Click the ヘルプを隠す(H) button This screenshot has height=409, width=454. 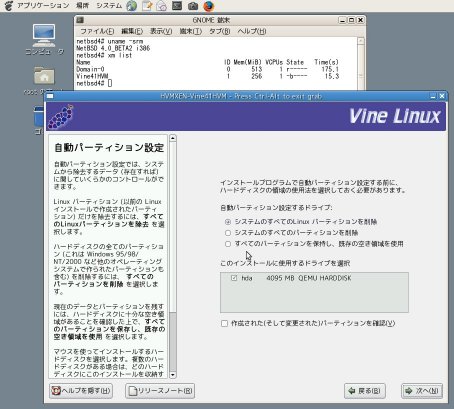coord(81,391)
